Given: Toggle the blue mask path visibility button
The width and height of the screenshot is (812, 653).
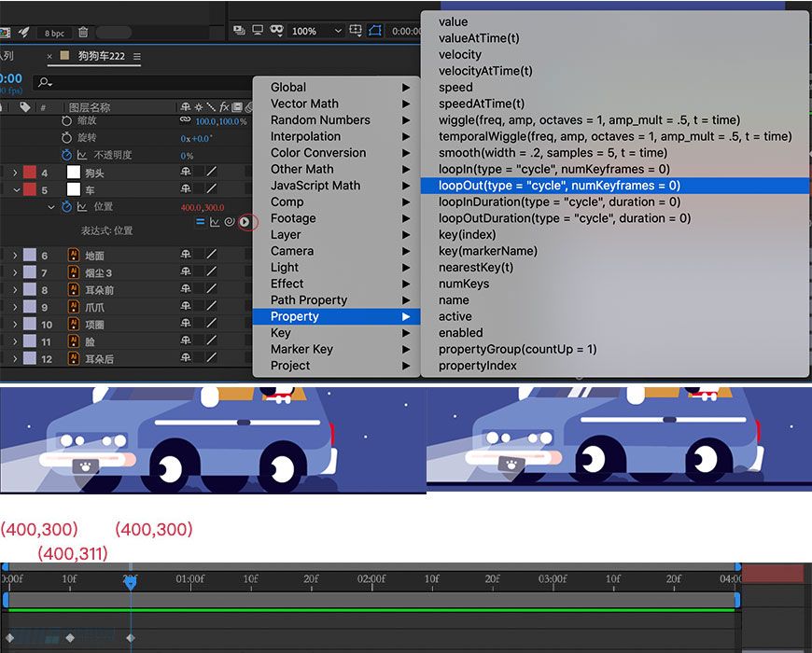Looking at the screenshot, I should (x=375, y=31).
